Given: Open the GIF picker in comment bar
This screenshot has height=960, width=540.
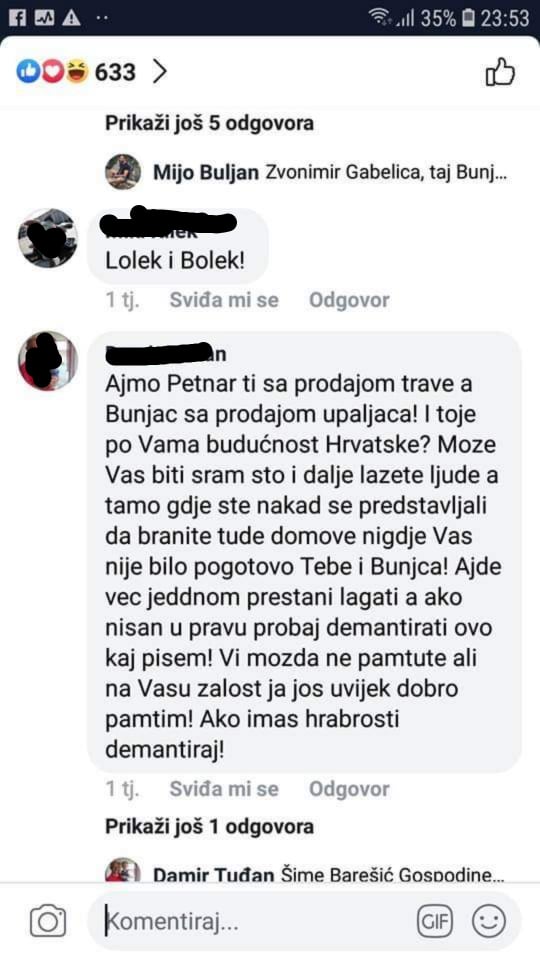Looking at the screenshot, I should point(435,921).
